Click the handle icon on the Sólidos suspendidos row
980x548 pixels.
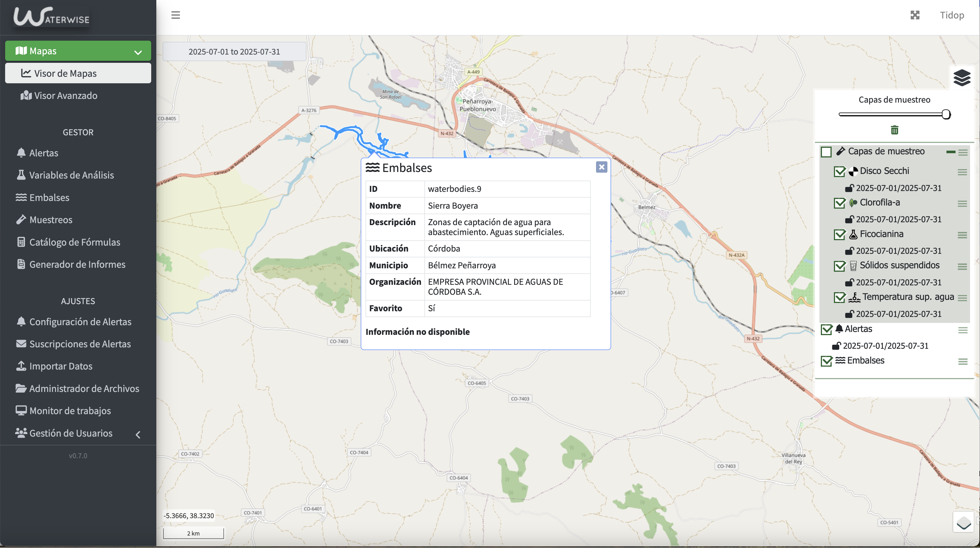pyautogui.click(x=962, y=267)
